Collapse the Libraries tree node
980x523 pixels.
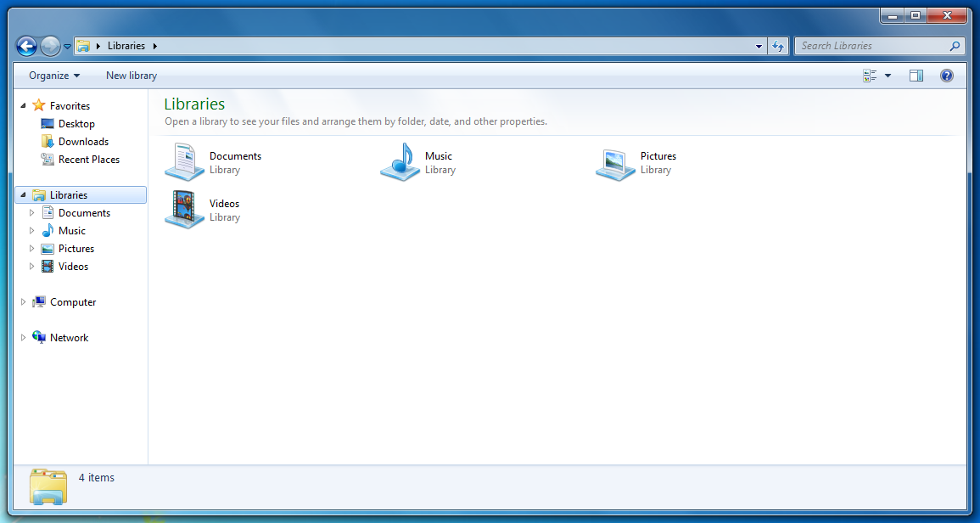click(24, 195)
